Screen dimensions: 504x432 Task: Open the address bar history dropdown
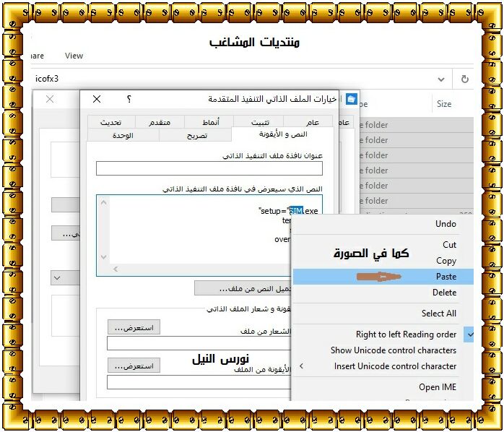coord(440,78)
